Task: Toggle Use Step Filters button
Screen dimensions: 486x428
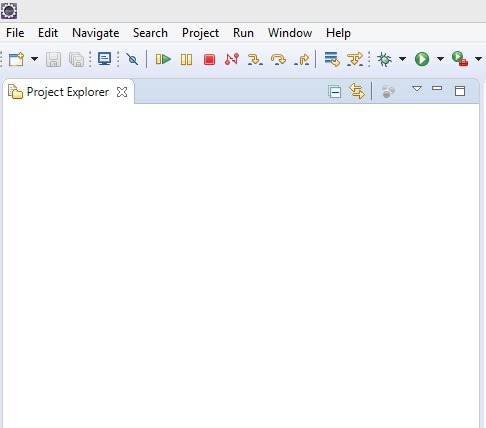Action: coord(355,60)
